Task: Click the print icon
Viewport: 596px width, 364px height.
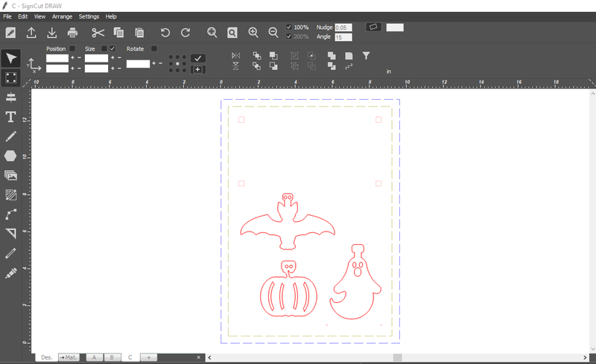Action: click(x=72, y=33)
